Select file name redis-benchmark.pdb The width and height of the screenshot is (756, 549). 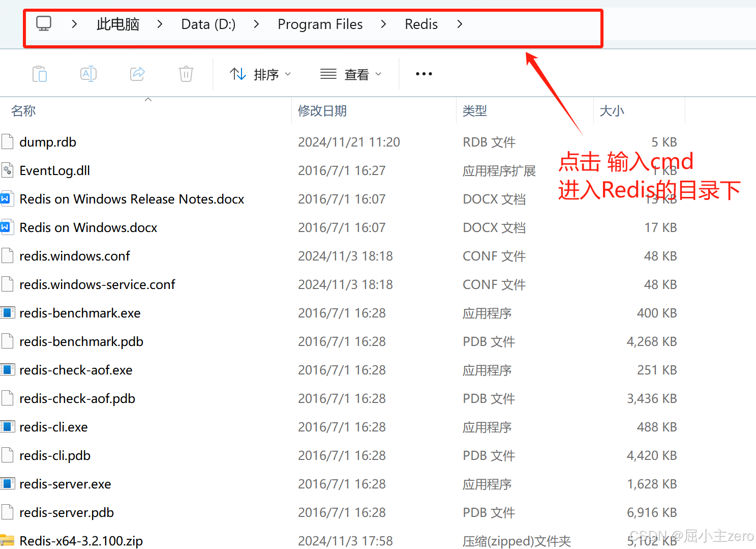coord(81,341)
